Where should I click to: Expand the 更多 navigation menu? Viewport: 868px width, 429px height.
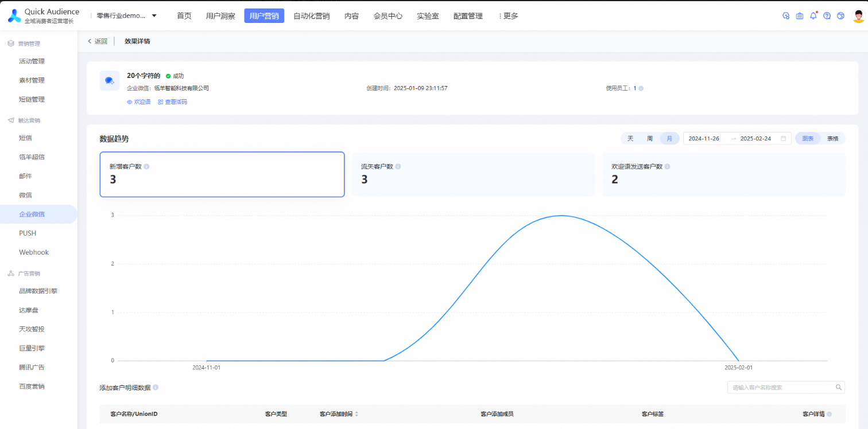coord(509,16)
